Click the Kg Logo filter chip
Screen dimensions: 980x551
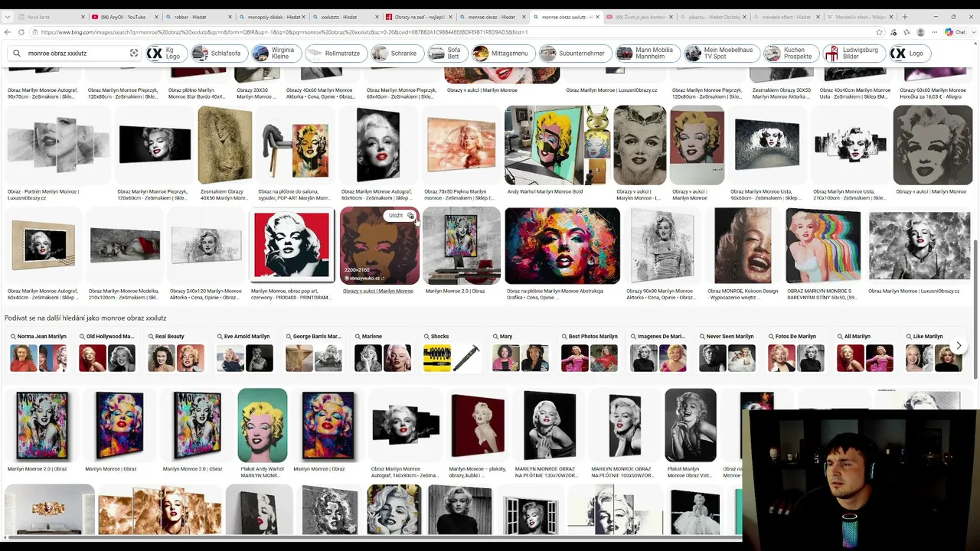pyautogui.click(x=166, y=54)
